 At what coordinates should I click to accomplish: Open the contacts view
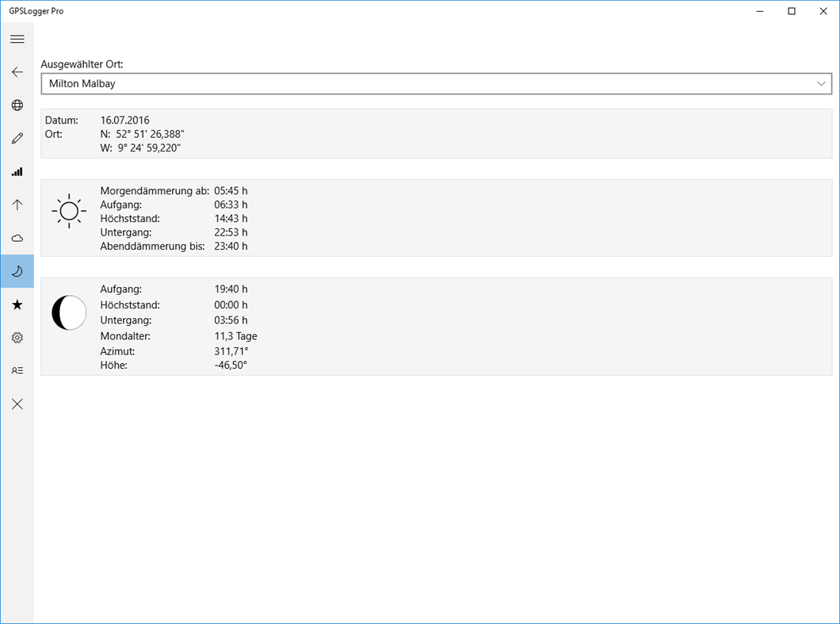click(x=17, y=370)
